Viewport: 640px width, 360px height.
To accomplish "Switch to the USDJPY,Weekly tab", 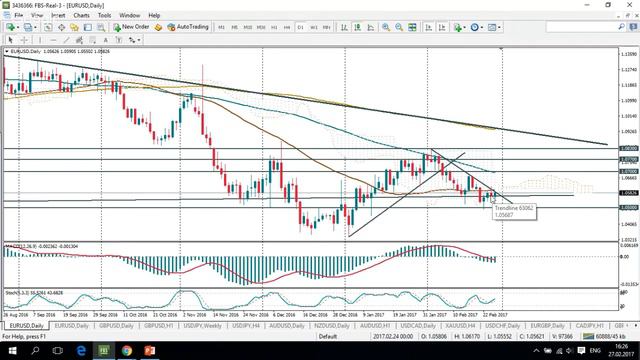I will pos(202,326).
